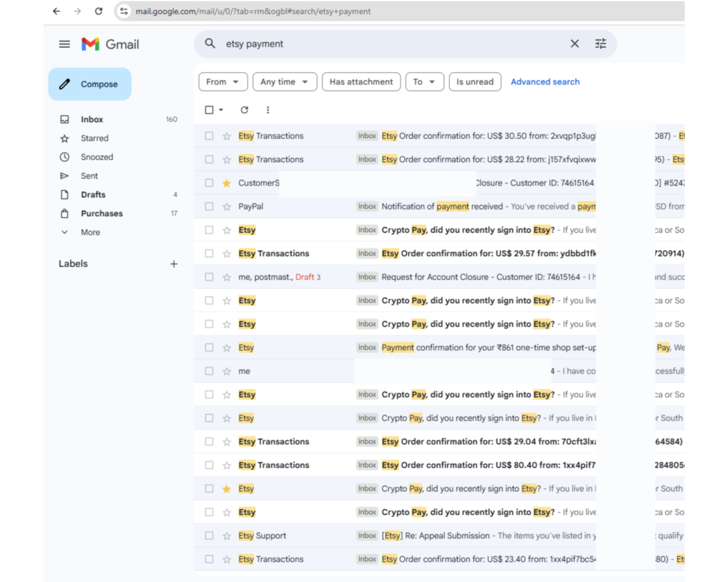Open Request for Account Closure draft conversation
This screenshot has height=582, width=728.
click(x=439, y=277)
